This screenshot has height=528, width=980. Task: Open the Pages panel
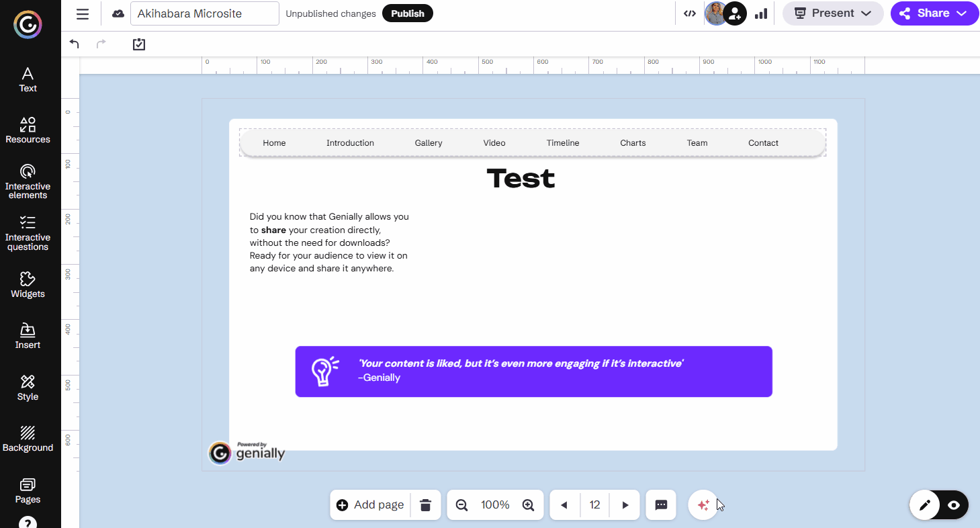28,490
